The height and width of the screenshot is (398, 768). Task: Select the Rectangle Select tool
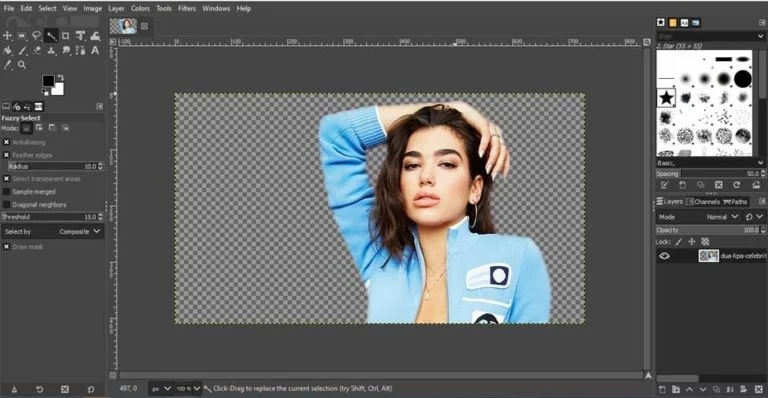(x=22, y=36)
